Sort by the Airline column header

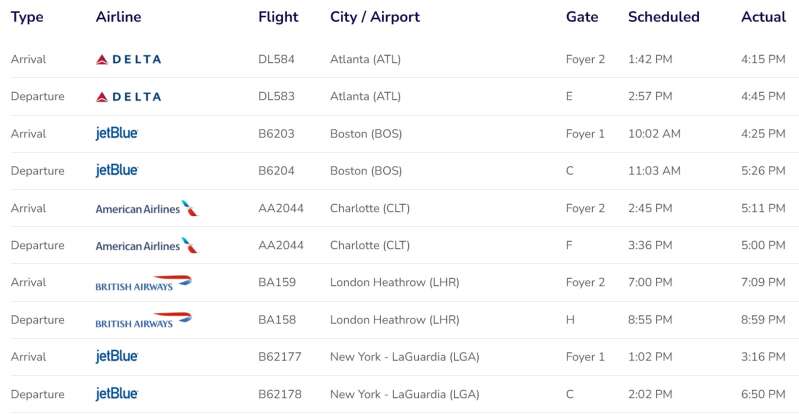click(118, 17)
